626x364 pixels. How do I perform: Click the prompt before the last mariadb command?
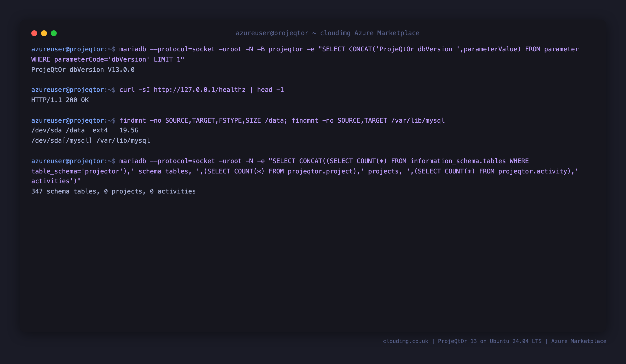click(73, 161)
